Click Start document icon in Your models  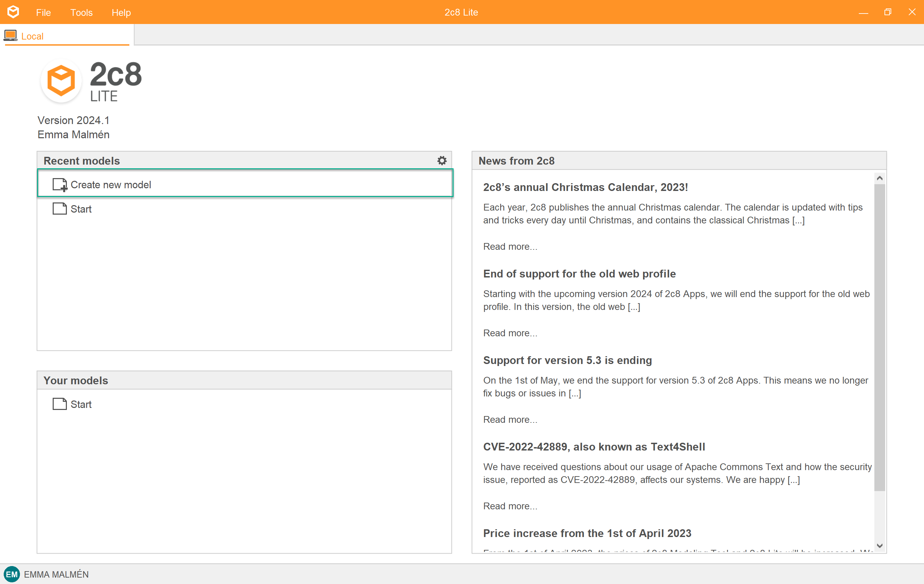(59, 404)
